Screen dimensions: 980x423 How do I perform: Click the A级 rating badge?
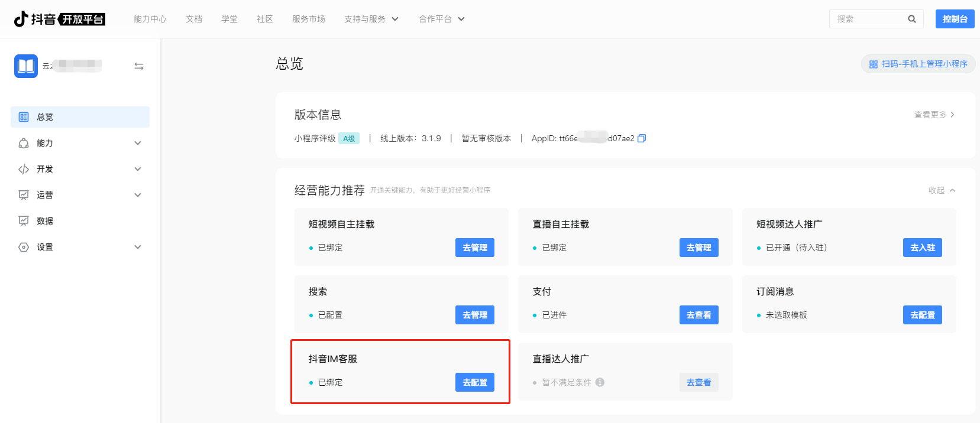tap(349, 138)
